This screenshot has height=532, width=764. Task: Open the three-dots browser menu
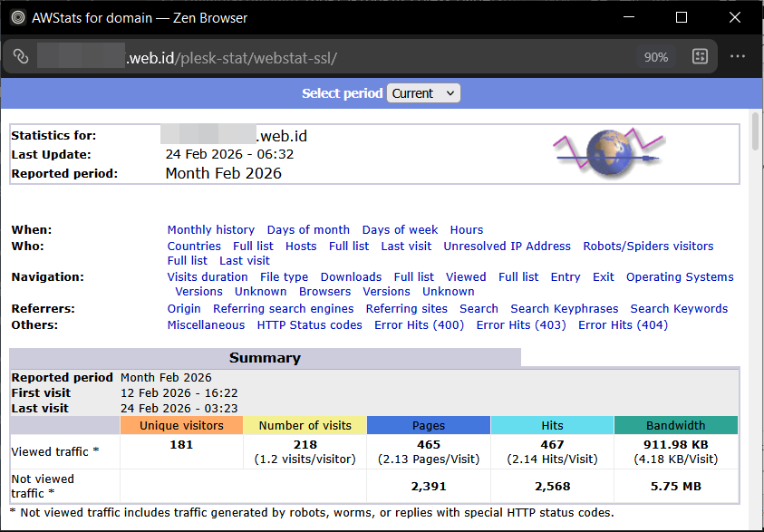tap(737, 57)
